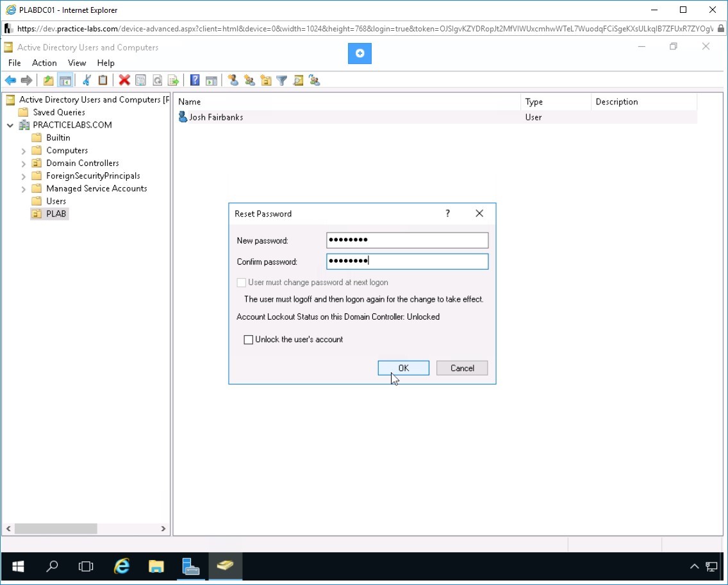728x585 pixels.
Task: Click the dialog help question mark
Action: [x=447, y=213]
